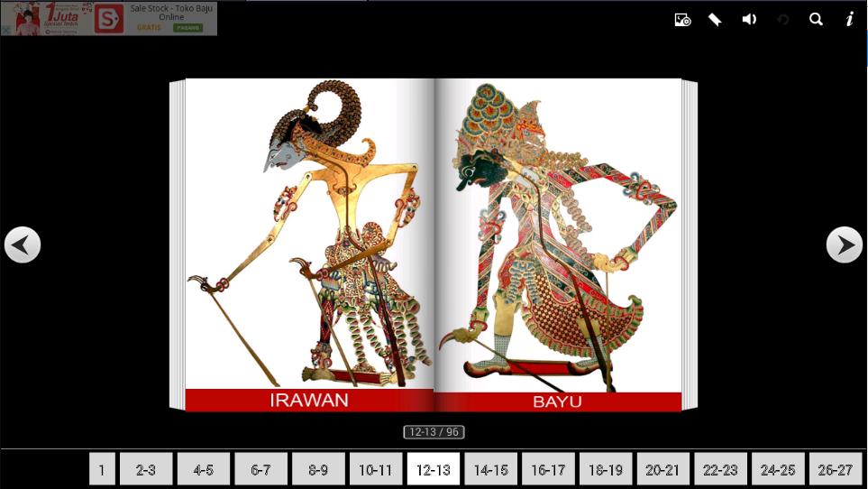Close the ad via corner X icon
Viewport: 868px width, 489px height.
click(x=5, y=31)
